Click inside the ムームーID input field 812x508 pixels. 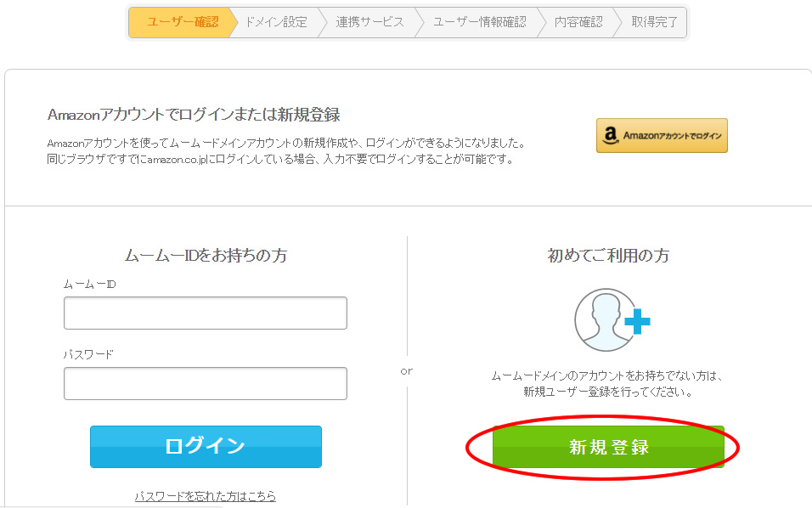click(x=206, y=313)
